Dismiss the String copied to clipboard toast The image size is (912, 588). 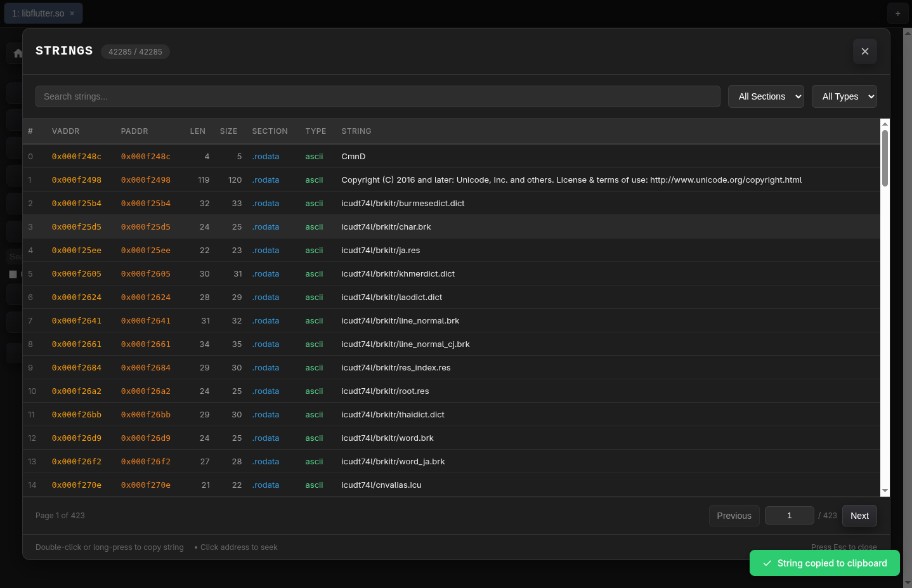tap(824, 563)
